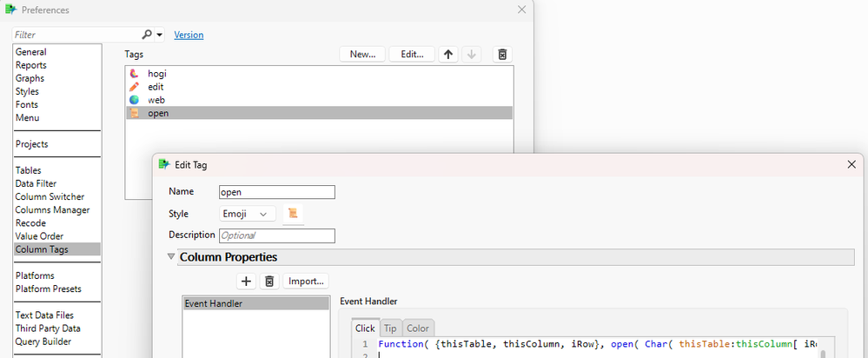Click the Preferences window app icon

[x=10, y=10]
